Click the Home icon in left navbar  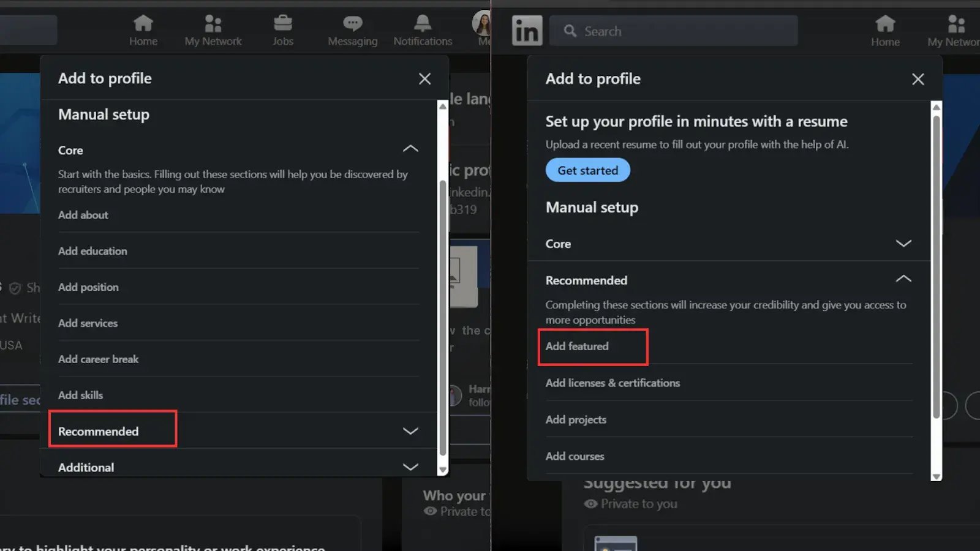click(143, 24)
